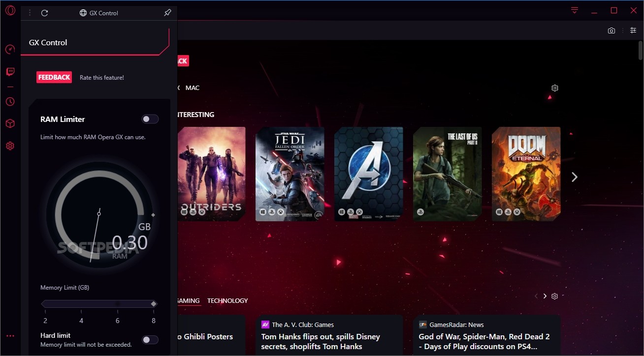Go to previous news page arrow

[x=536, y=296]
